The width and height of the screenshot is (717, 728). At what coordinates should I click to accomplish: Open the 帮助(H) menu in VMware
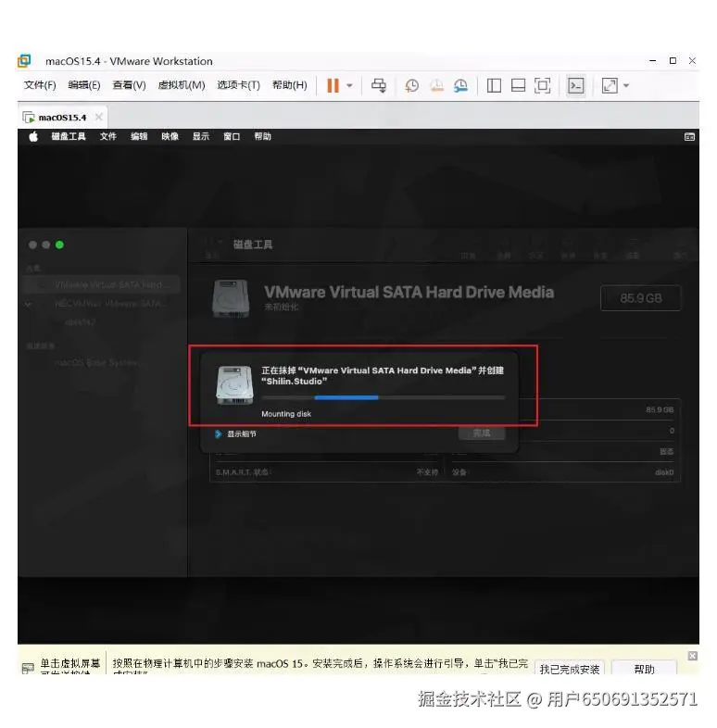(x=289, y=85)
